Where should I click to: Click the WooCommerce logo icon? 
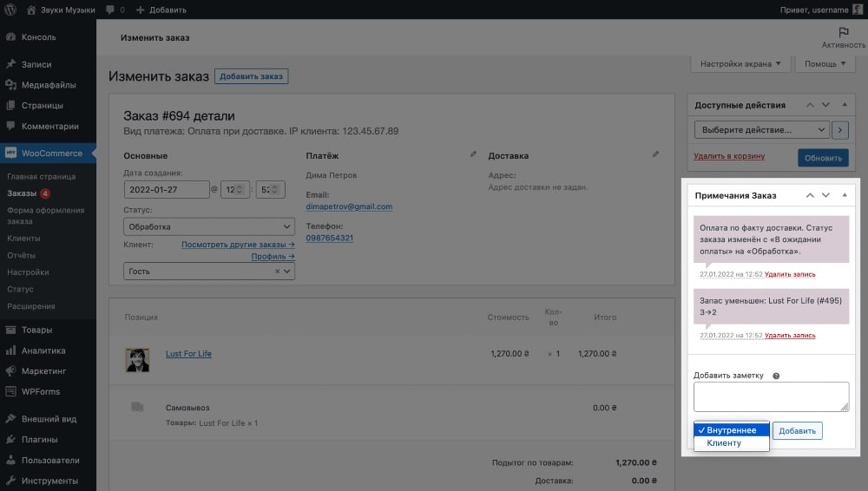point(10,153)
